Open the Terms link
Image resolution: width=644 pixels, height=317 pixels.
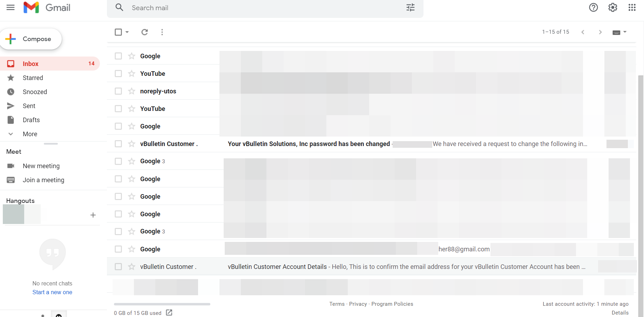[337, 304]
